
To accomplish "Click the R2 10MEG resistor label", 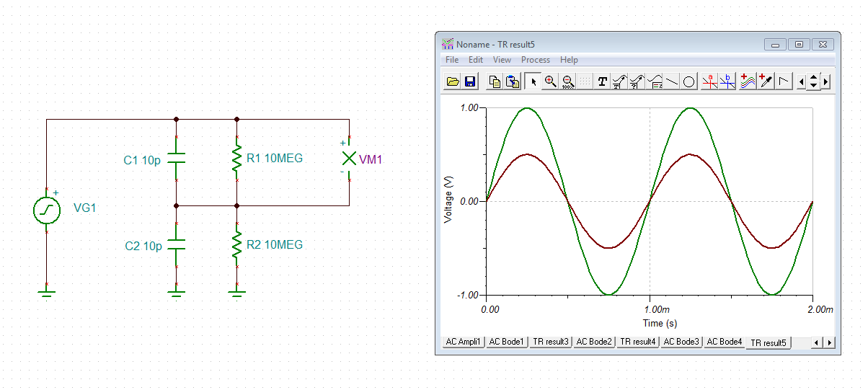I will (275, 244).
